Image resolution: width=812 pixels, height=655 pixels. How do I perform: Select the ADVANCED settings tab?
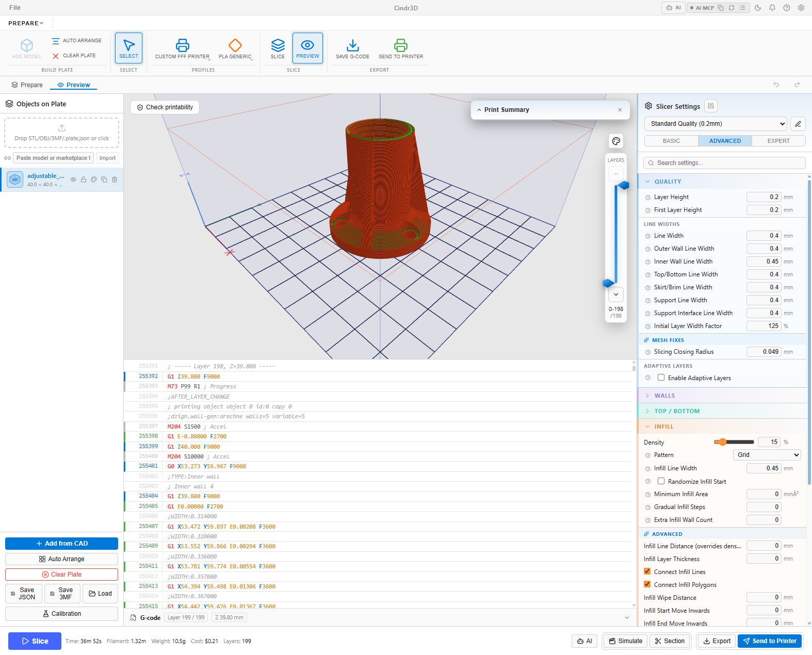(x=725, y=141)
